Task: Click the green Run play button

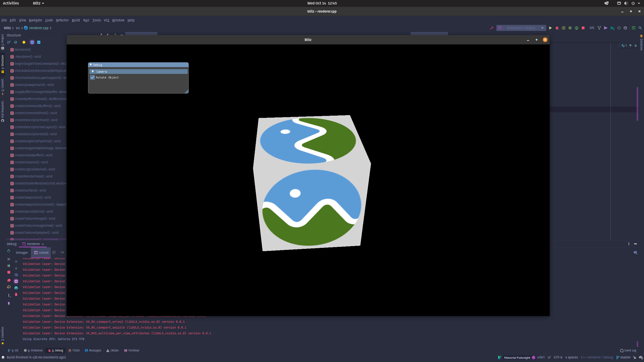Action: 550,28
